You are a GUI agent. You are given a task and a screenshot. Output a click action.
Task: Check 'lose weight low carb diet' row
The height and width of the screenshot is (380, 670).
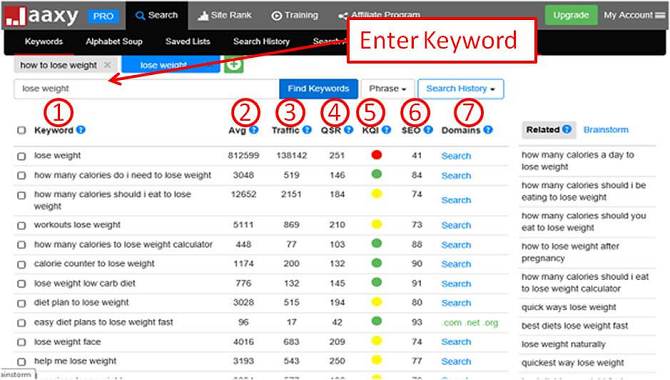21,284
